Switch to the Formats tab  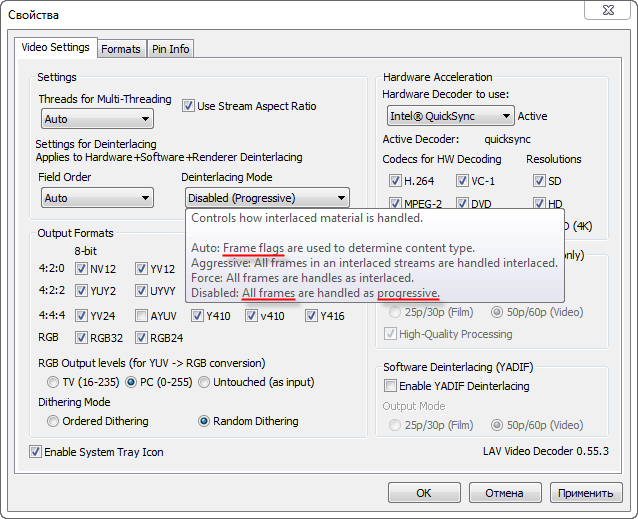point(121,49)
